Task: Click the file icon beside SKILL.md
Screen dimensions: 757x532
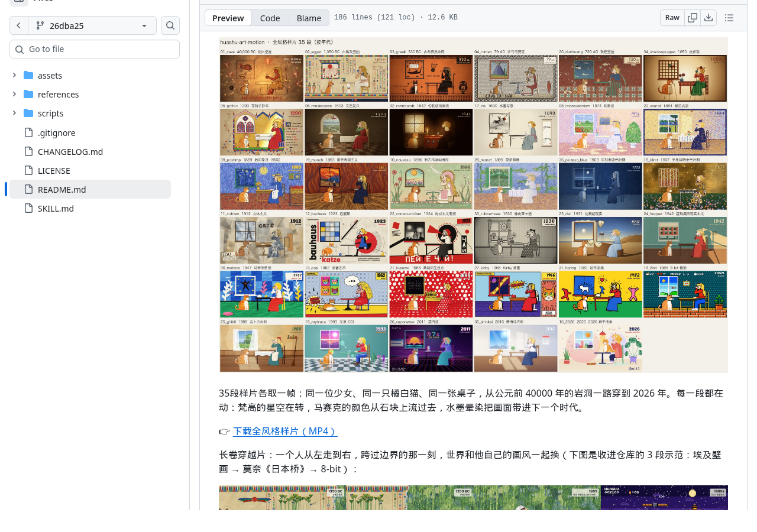Action: (28, 208)
